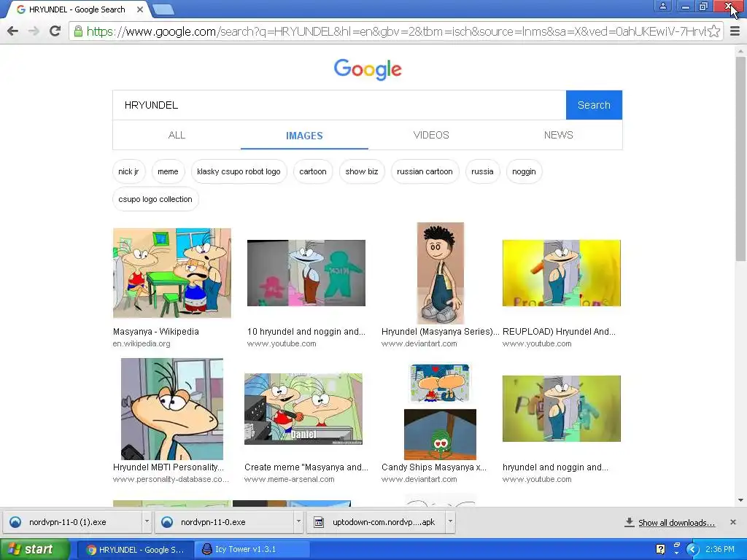Open Hryundel Masyanya Series deviantart thumbnail
747x560 pixels.
coord(440,273)
